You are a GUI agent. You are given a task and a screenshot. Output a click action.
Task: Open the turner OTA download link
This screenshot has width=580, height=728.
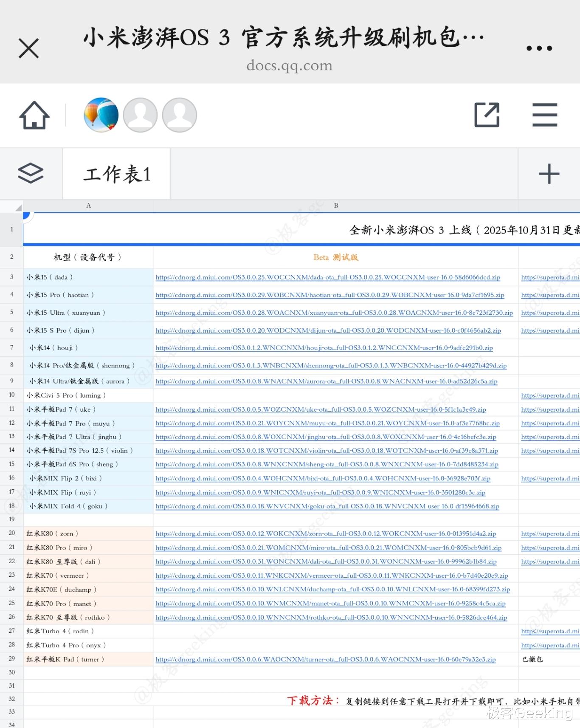(326, 660)
